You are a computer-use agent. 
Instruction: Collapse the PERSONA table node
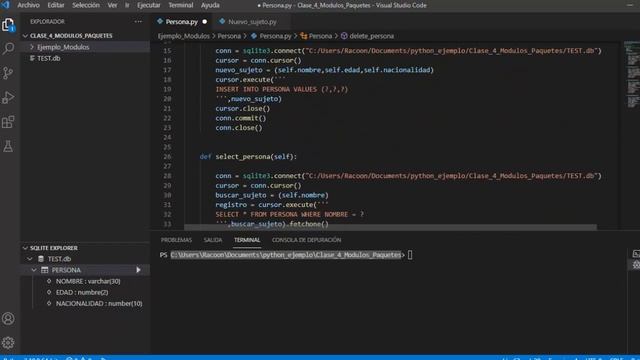click(x=34, y=270)
